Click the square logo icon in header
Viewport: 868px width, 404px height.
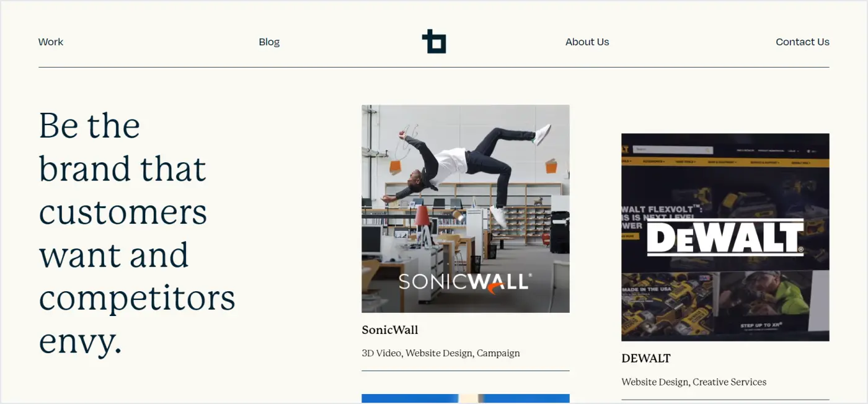[434, 42]
